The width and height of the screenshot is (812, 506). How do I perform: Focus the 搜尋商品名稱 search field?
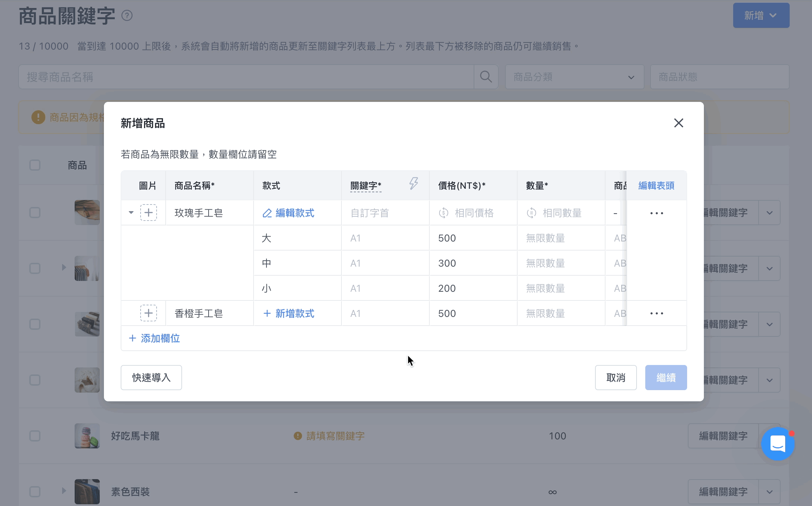click(x=246, y=77)
